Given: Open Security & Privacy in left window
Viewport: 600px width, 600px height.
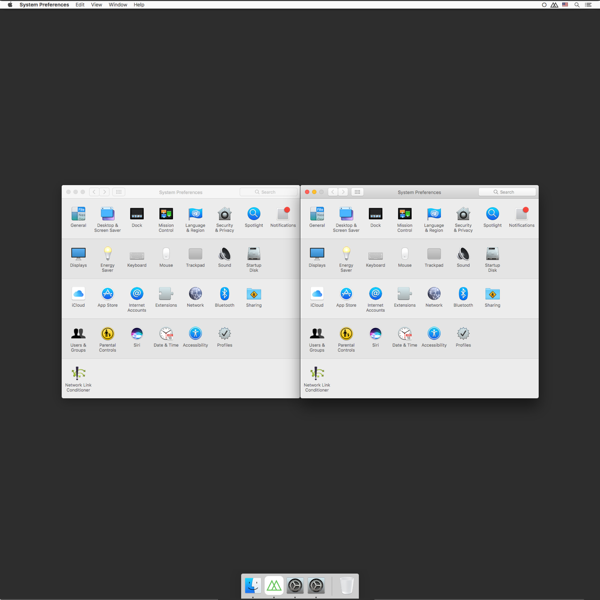Looking at the screenshot, I should pyautogui.click(x=225, y=219).
